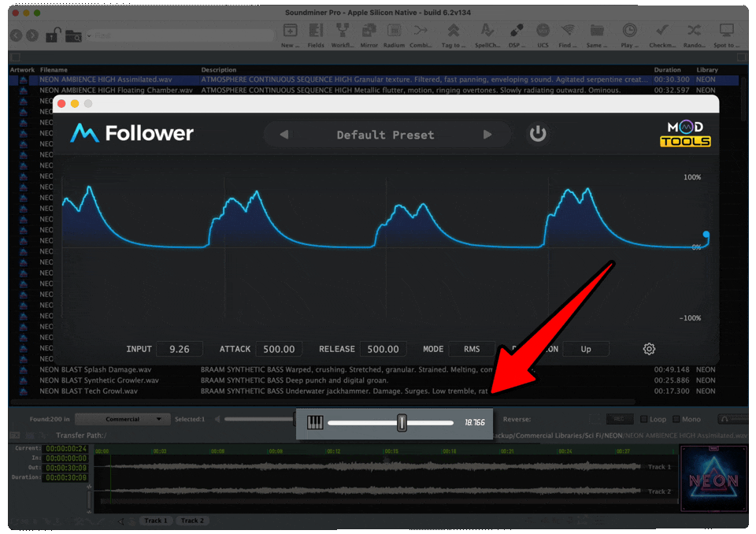Open the DSP toolbar icon
Viewport: 756px width, 534px height.
(517, 31)
